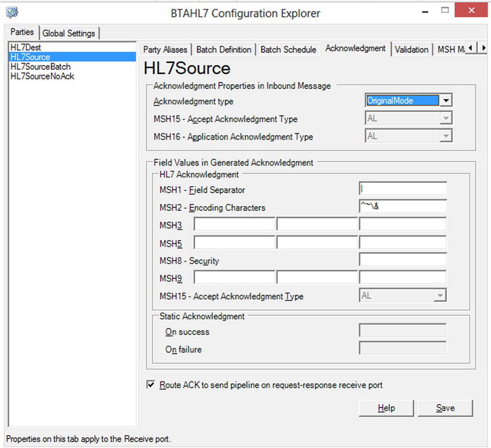491x448 pixels.
Task: Open MSH16 Application Acknowledgment Type dropdown
Action: pos(446,136)
